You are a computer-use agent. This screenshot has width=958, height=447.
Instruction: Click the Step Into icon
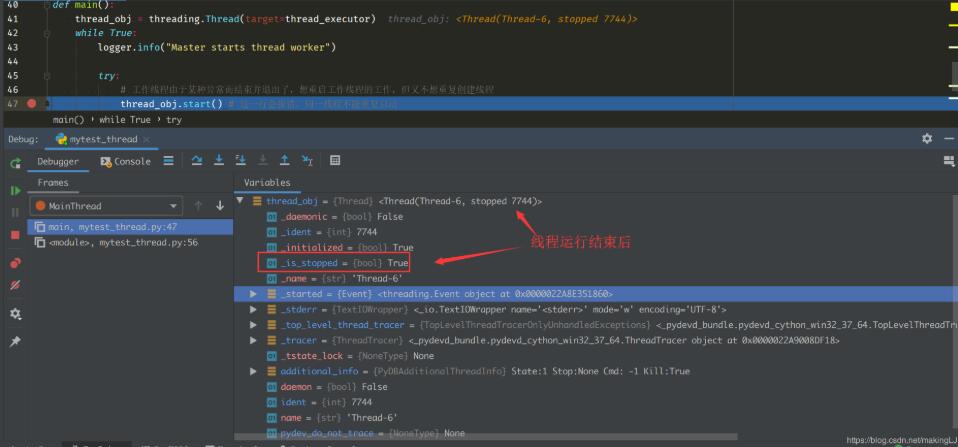(x=219, y=161)
